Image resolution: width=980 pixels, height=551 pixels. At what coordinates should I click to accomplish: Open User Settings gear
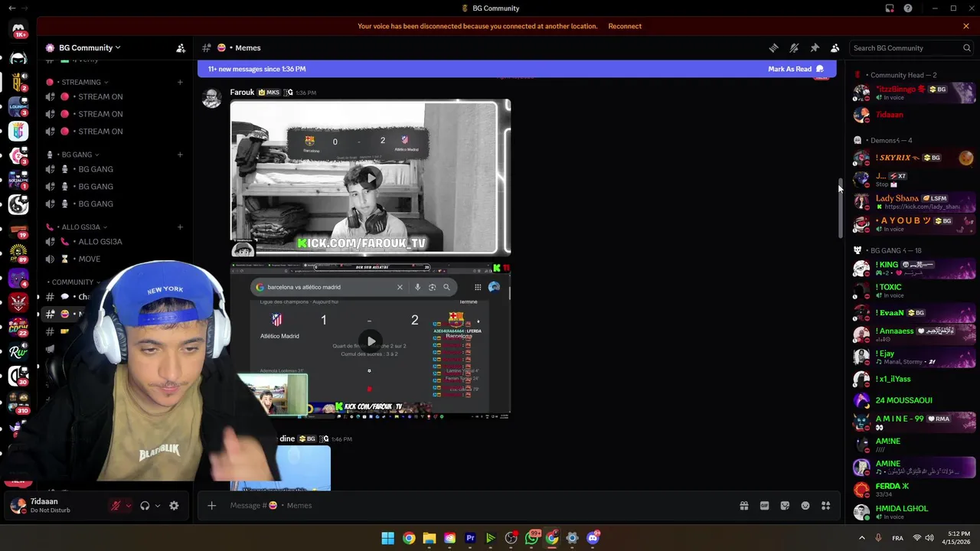[x=174, y=506]
